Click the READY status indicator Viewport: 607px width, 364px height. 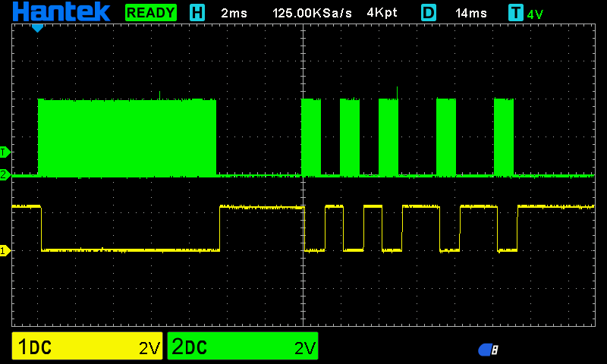[x=151, y=13]
